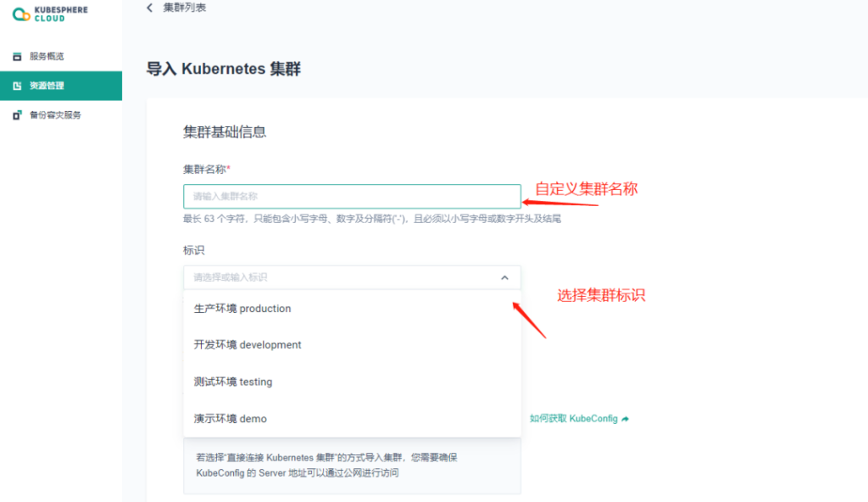Click the 标识 select box

point(352,277)
